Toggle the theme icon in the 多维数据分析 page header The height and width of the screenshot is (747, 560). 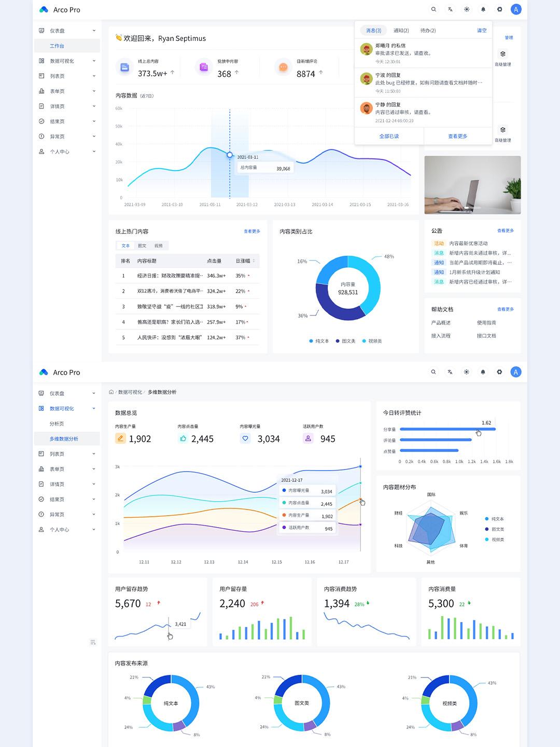(467, 372)
